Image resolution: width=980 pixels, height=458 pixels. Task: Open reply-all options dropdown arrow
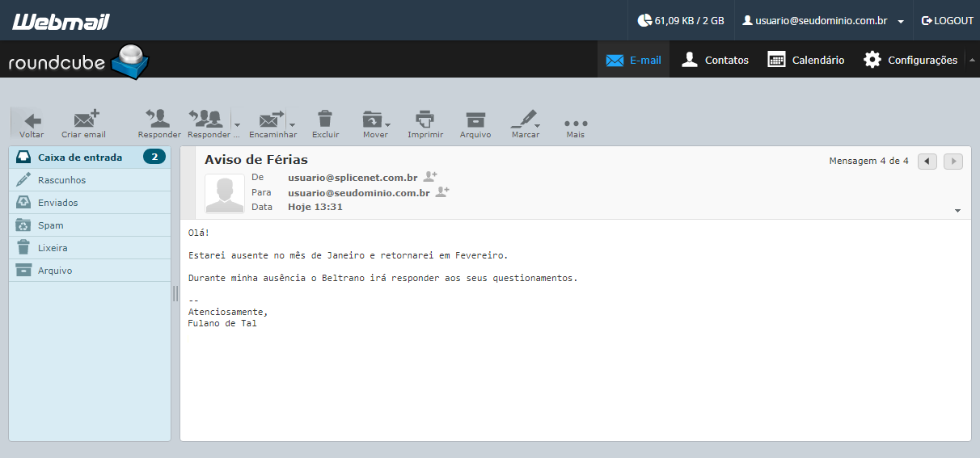(237, 124)
